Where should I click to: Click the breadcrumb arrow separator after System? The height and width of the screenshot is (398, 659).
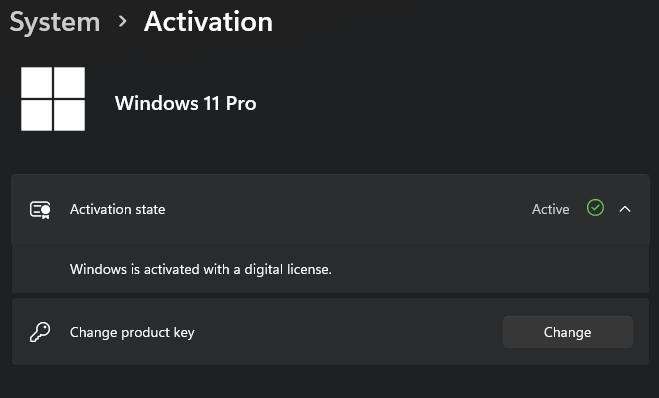click(122, 21)
